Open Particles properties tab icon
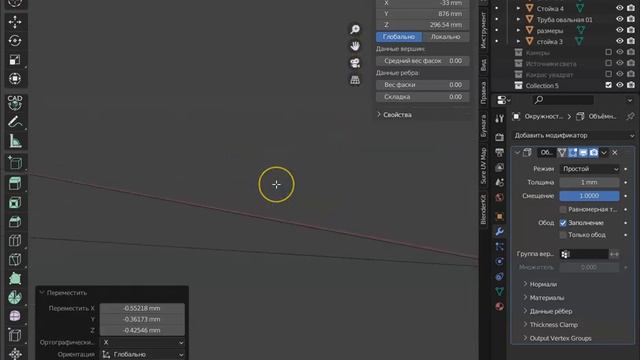The height and width of the screenshot is (360, 640). tap(499, 247)
